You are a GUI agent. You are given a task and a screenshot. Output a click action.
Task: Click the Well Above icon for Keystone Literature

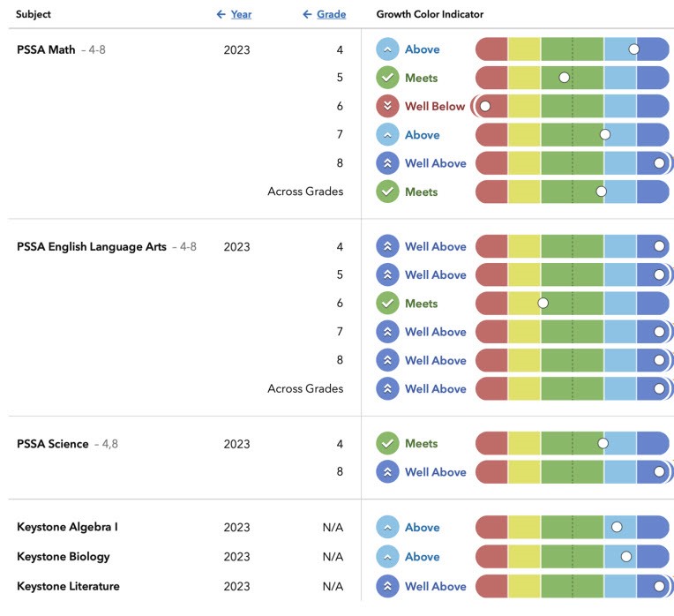tap(387, 586)
